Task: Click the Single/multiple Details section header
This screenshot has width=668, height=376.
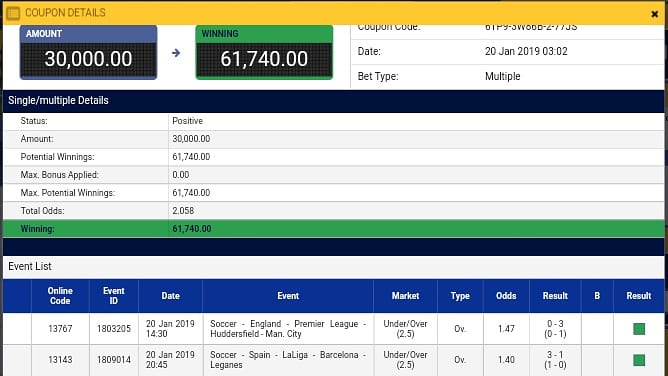Action: click(334, 101)
